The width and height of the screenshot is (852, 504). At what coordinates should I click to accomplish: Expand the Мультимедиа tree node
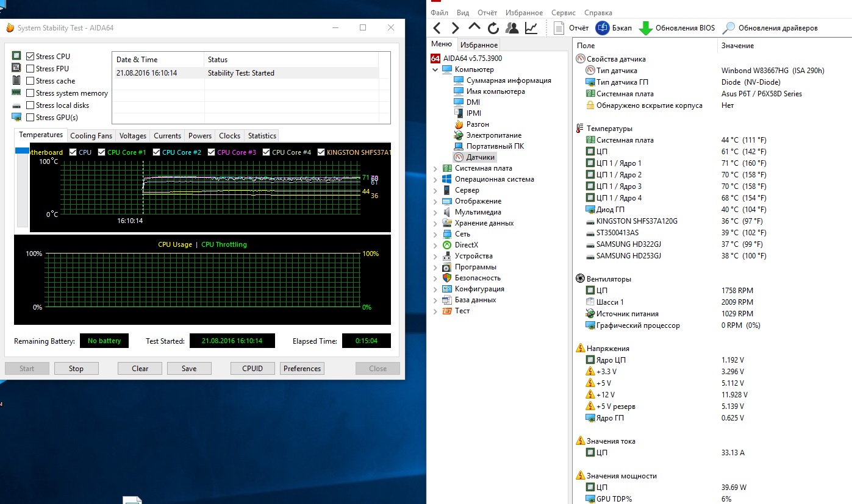tap(435, 212)
